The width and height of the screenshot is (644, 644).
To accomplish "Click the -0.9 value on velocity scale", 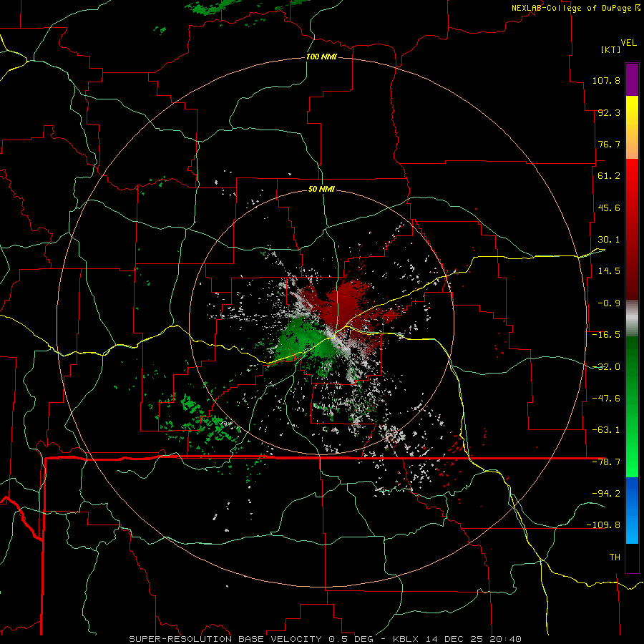I will pos(609,303).
